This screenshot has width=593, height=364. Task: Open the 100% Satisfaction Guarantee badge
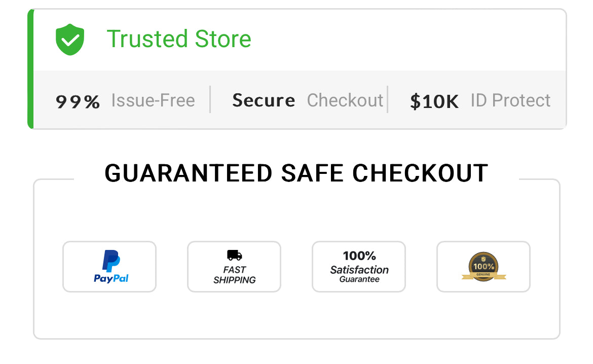pyautogui.click(x=359, y=267)
